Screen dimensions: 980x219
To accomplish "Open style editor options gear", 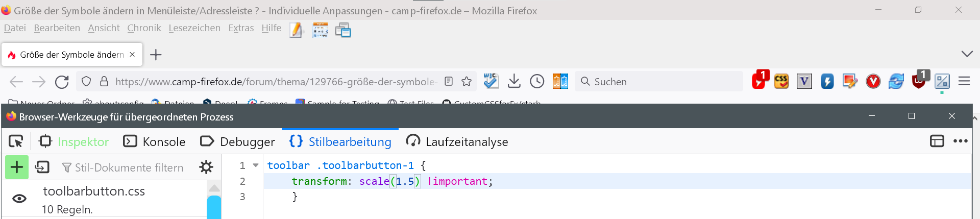I will point(206,167).
